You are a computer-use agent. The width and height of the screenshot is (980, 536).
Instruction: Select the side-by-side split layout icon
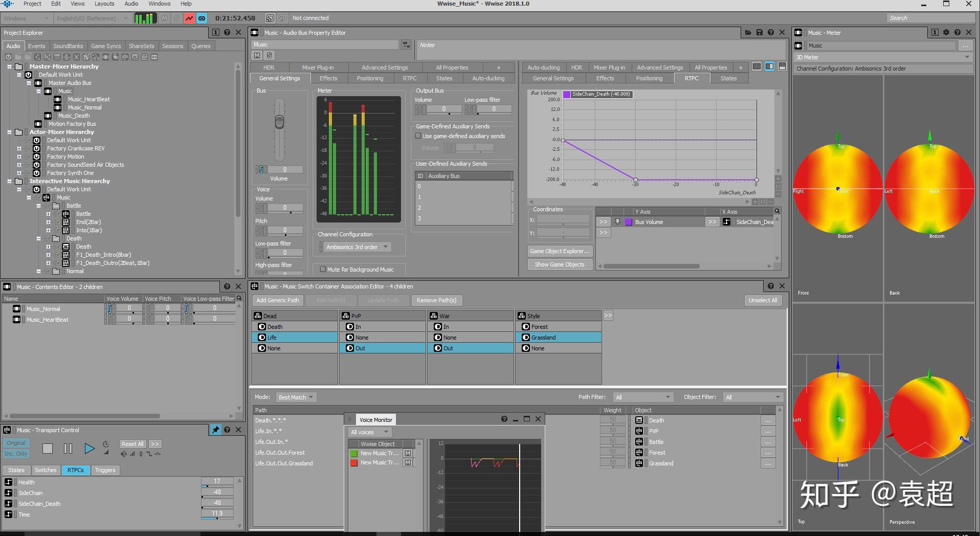[x=769, y=66]
